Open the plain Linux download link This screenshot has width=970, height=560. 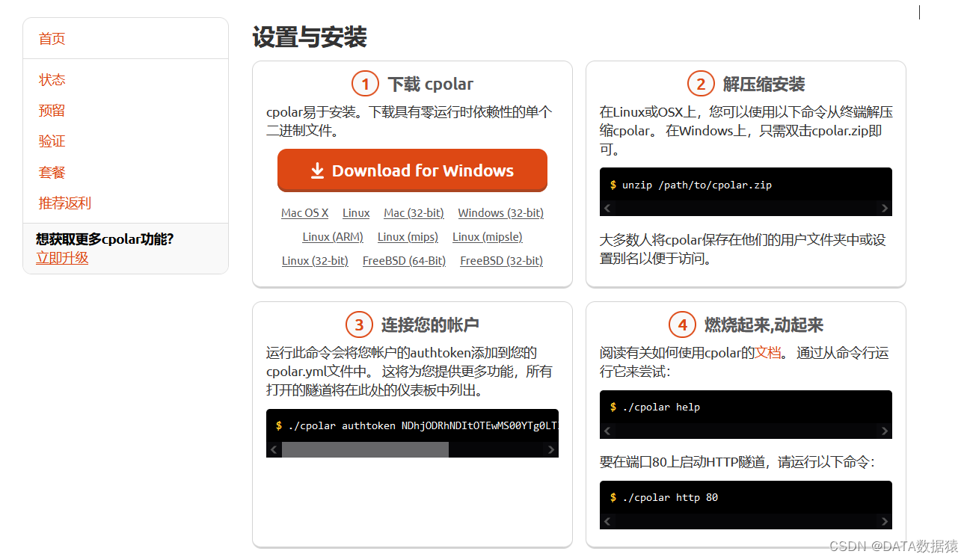(x=356, y=213)
